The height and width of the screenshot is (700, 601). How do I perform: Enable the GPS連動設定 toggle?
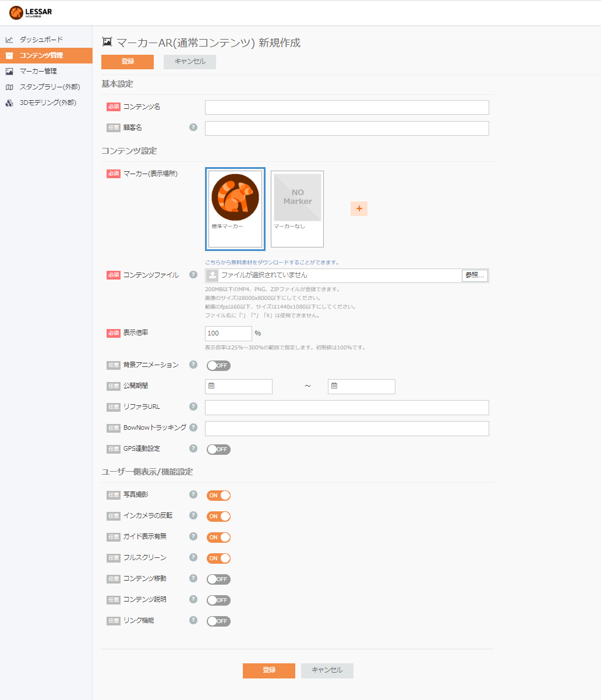click(218, 450)
